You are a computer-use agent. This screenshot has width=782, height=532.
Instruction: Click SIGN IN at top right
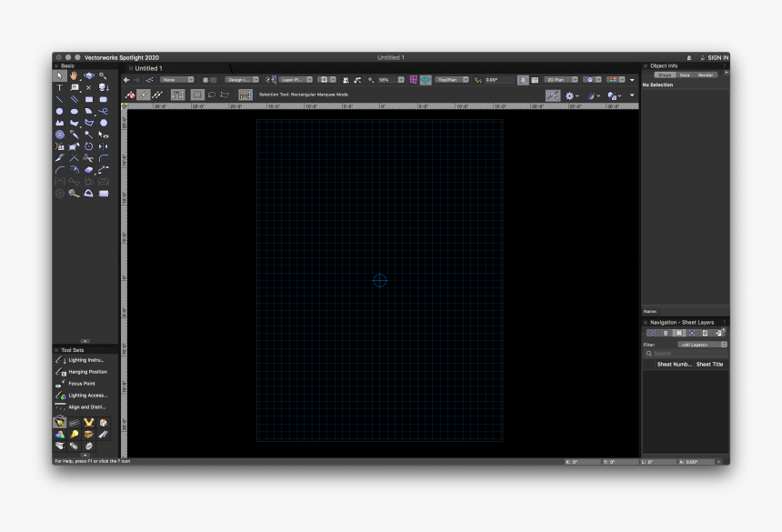click(x=717, y=58)
